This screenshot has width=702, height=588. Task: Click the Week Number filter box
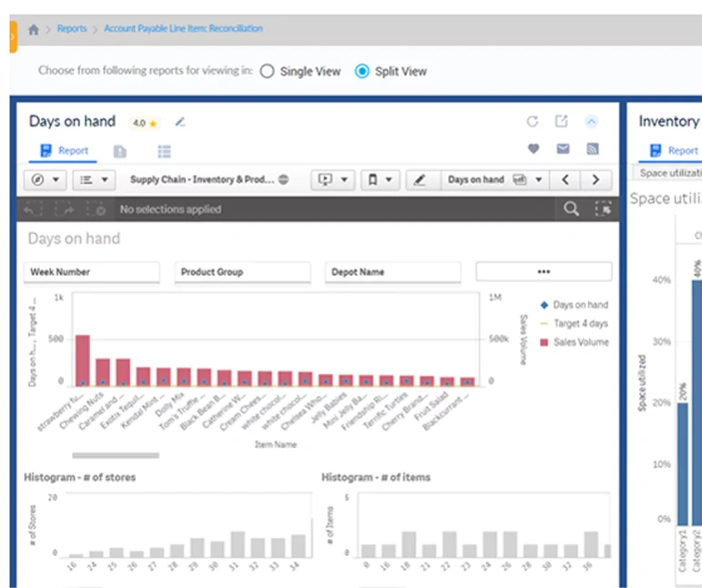point(91,272)
